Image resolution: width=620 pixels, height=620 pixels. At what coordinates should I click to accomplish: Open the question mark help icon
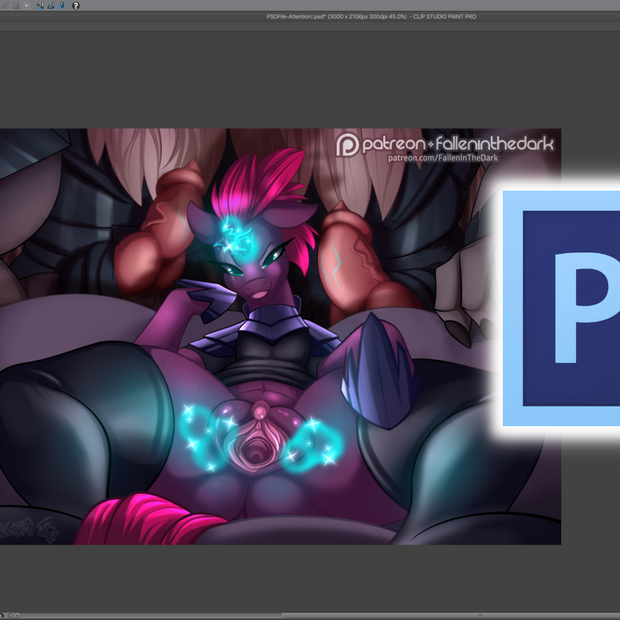(x=76, y=5)
